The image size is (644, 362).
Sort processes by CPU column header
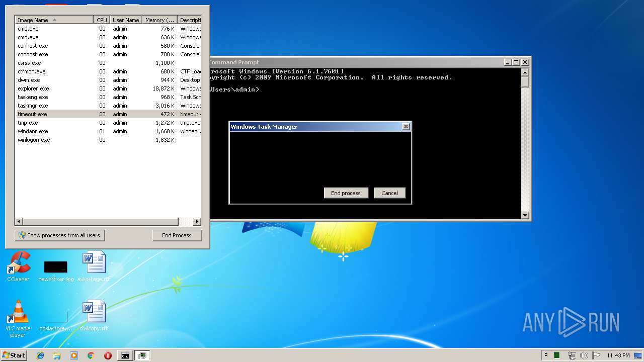coord(102,20)
